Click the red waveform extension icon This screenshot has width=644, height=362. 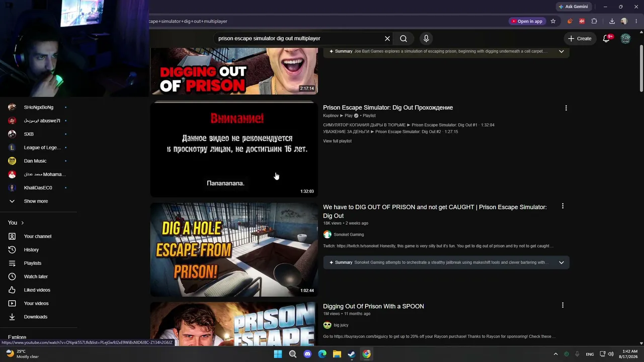pos(582,21)
